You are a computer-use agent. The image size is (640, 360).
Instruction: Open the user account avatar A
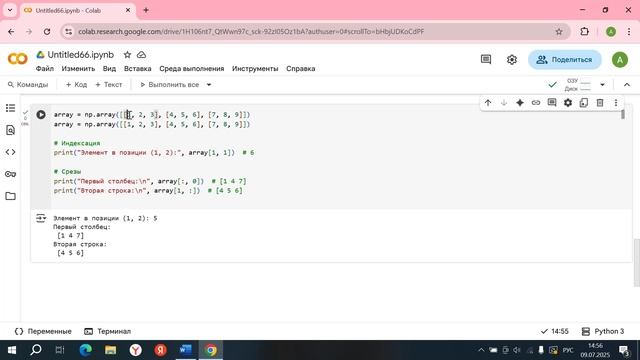620,60
